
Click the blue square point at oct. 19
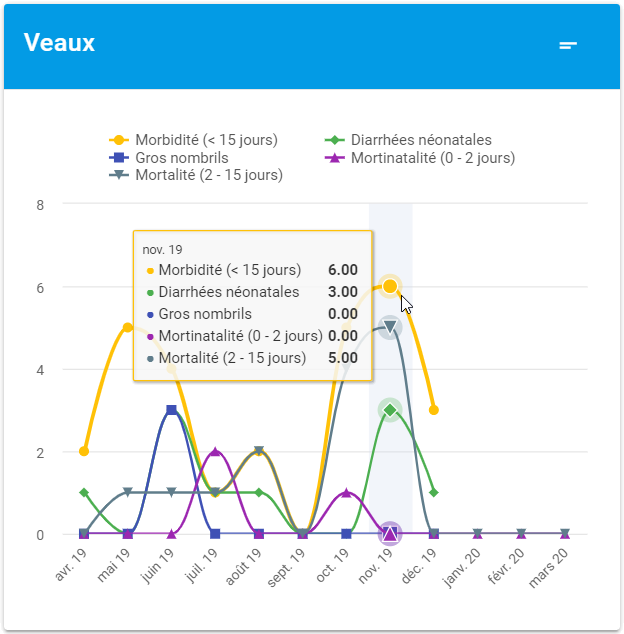pyautogui.click(x=346, y=534)
